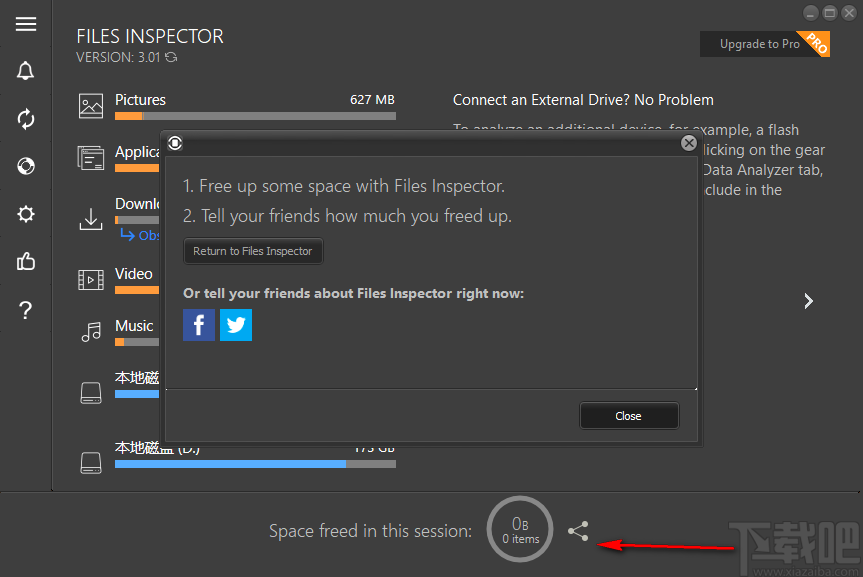Share on Facebook from the dialog
The image size is (863, 577).
click(x=198, y=325)
